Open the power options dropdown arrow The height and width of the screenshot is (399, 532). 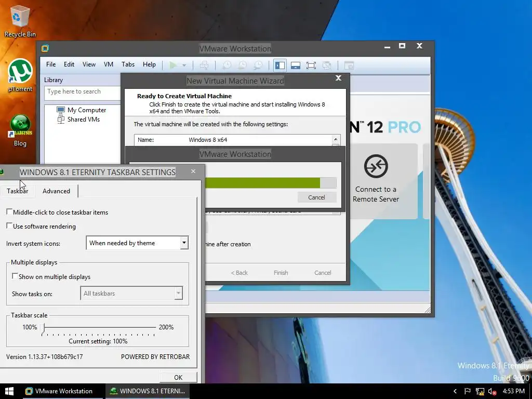point(184,65)
